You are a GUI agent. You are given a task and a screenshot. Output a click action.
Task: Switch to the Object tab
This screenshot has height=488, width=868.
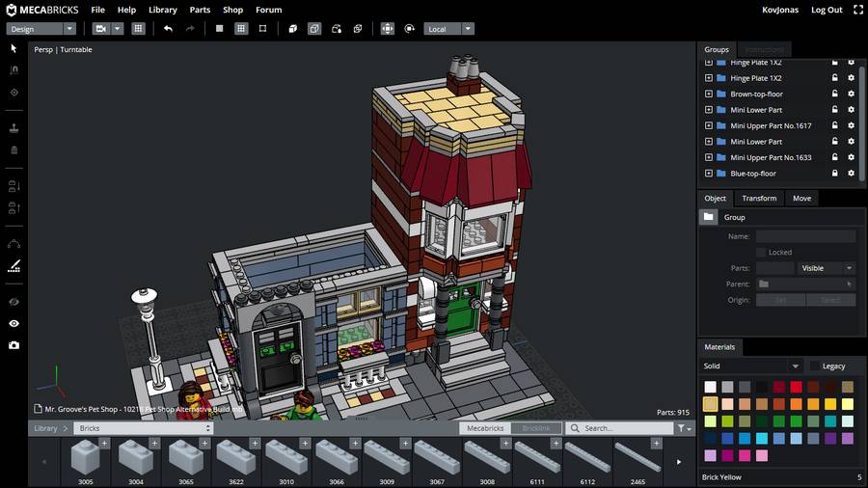(716, 198)
